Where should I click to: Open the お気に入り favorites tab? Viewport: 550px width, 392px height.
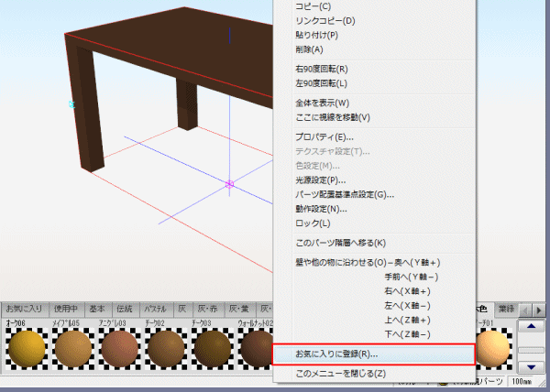click(x=23, y=309)
